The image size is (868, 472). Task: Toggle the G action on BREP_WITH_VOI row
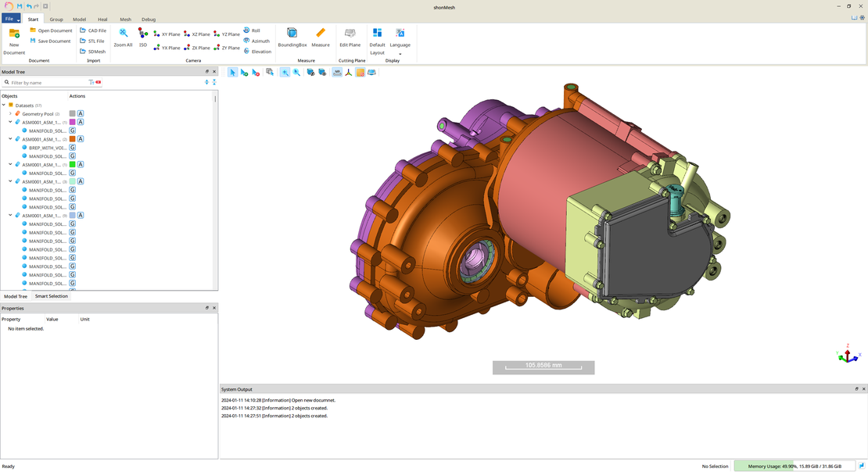(x=72, y=148)
